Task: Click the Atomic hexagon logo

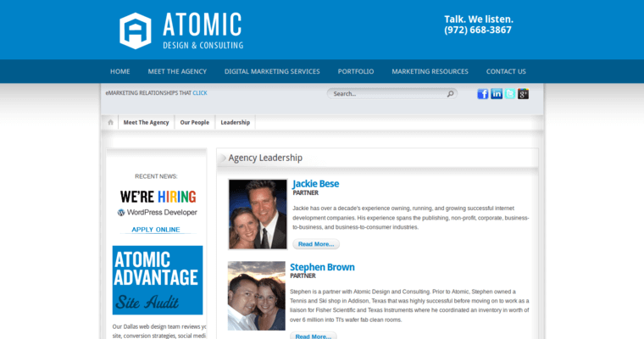Action: click(x=135, y=31)
